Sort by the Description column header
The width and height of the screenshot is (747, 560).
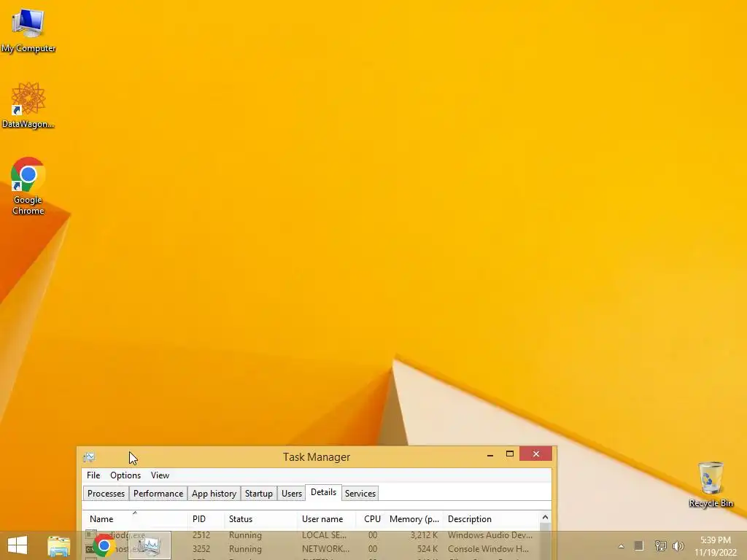click(491, 519)
